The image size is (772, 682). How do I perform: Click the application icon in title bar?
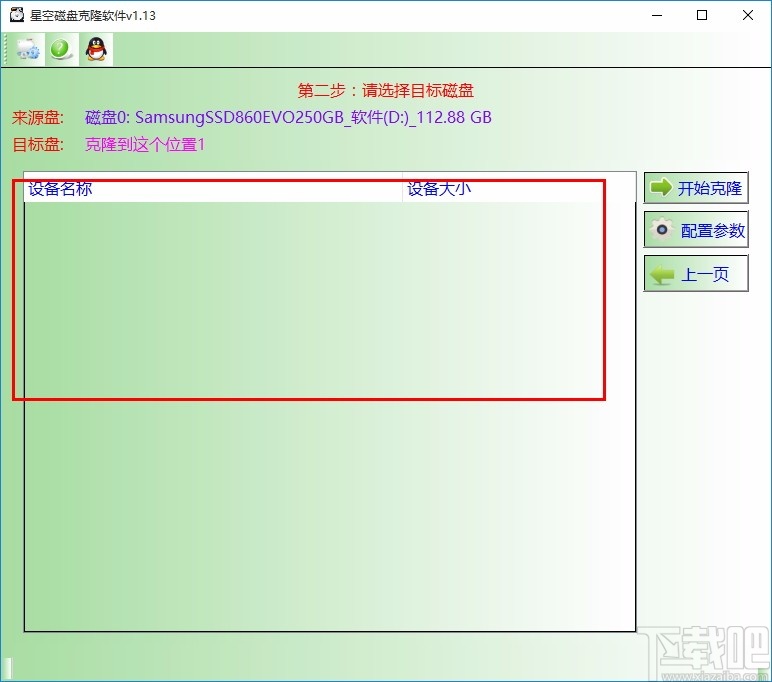(17, 15)
